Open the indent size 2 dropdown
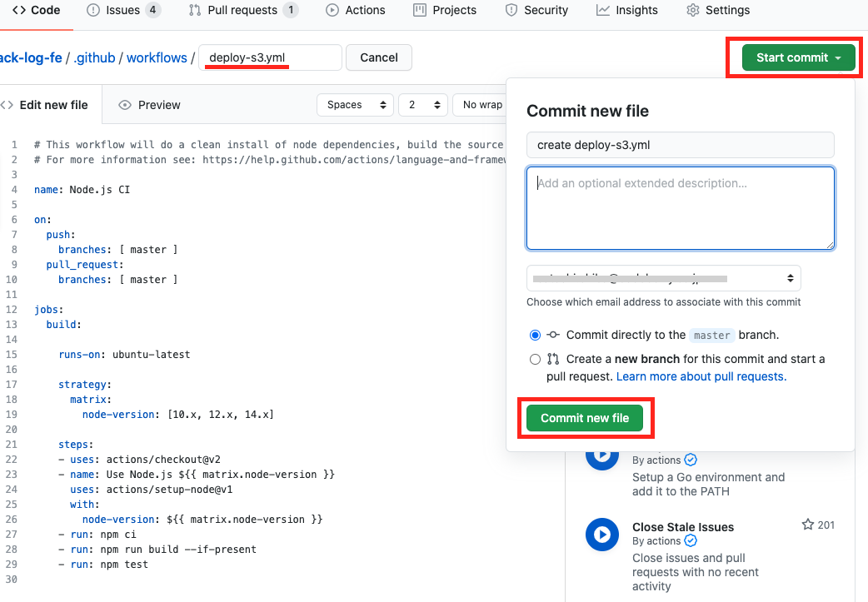The image size is (868, 602). 423,105
